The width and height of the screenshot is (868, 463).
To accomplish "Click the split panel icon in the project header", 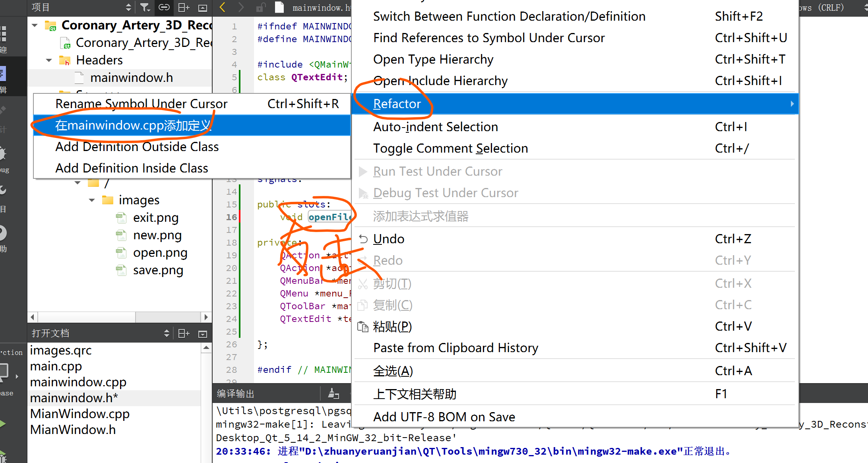I will 184,7.
